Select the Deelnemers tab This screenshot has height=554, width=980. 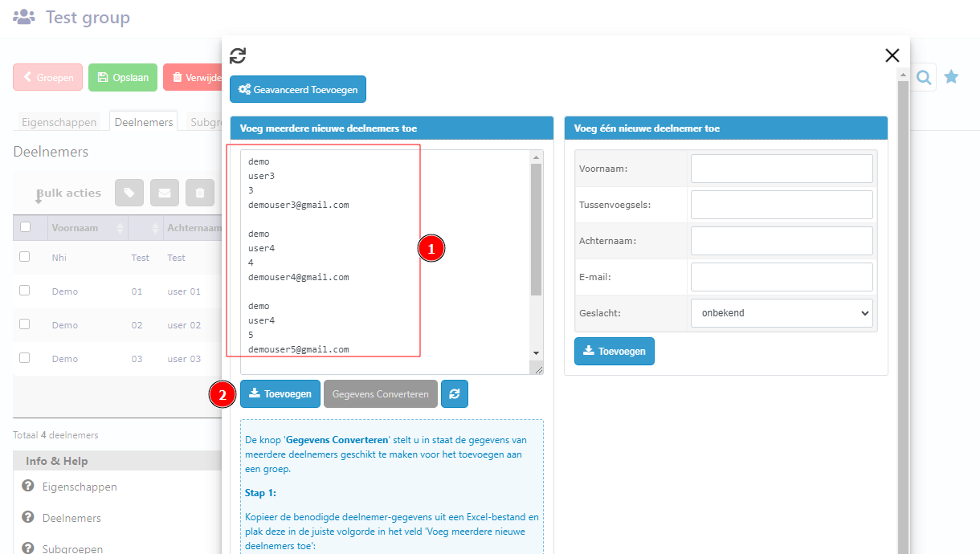coord(144,122)
